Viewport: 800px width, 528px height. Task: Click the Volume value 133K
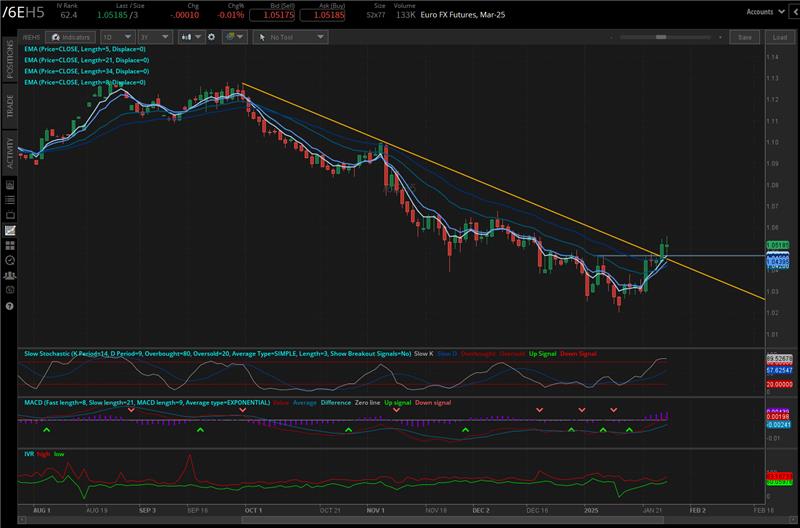coord(406,15)
